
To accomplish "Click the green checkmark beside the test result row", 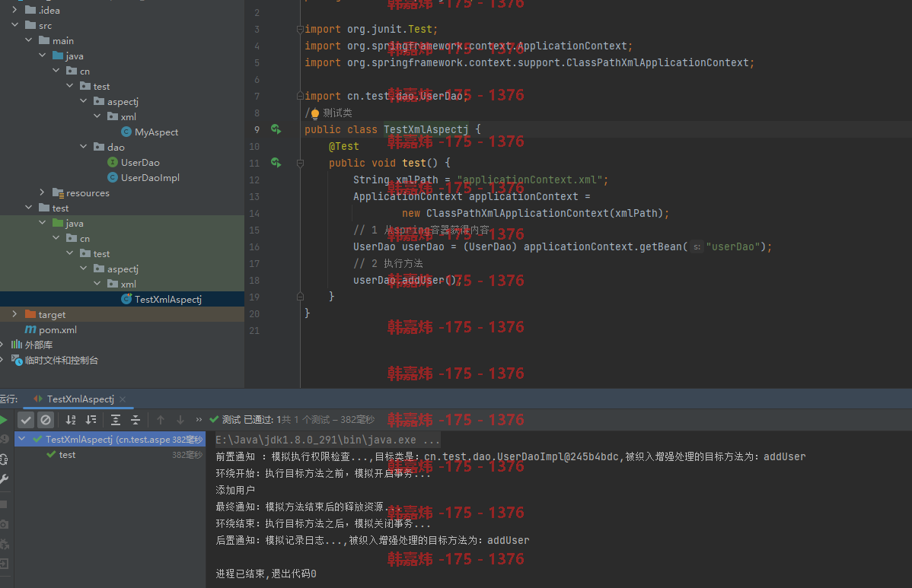I will point(51,454).
